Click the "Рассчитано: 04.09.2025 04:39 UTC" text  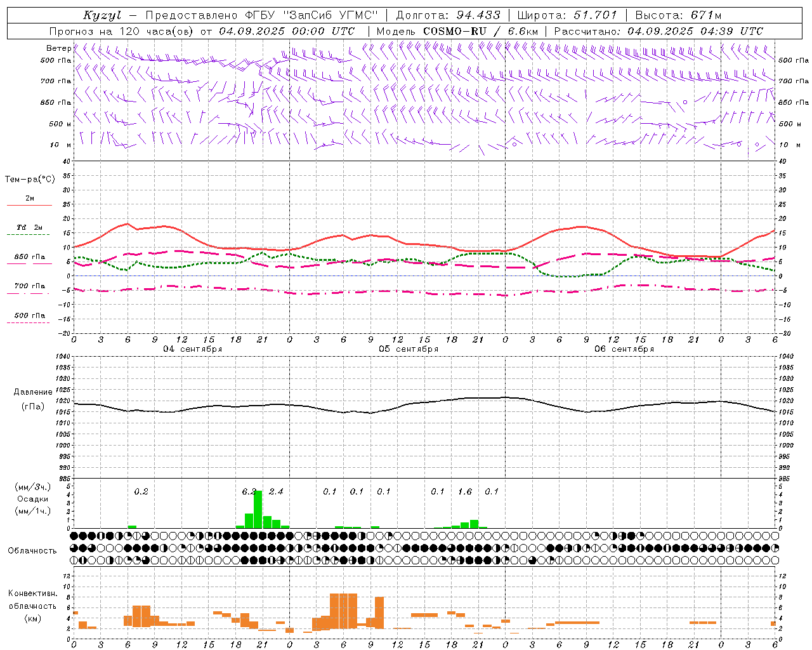658,31
